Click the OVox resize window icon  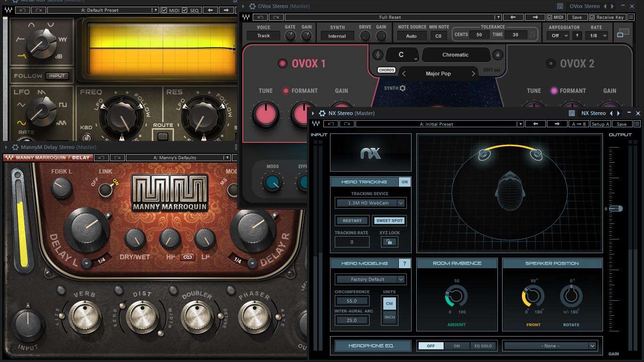coord(623,33)
